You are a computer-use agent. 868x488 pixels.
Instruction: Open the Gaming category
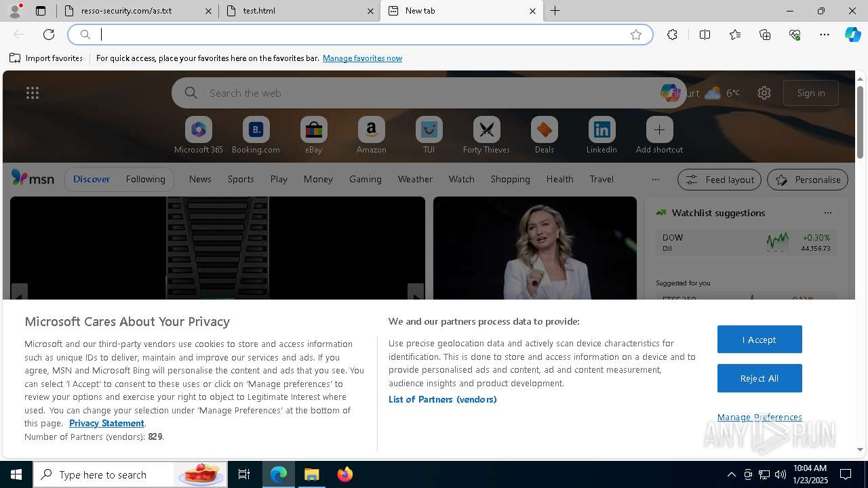tap(366, 179)
